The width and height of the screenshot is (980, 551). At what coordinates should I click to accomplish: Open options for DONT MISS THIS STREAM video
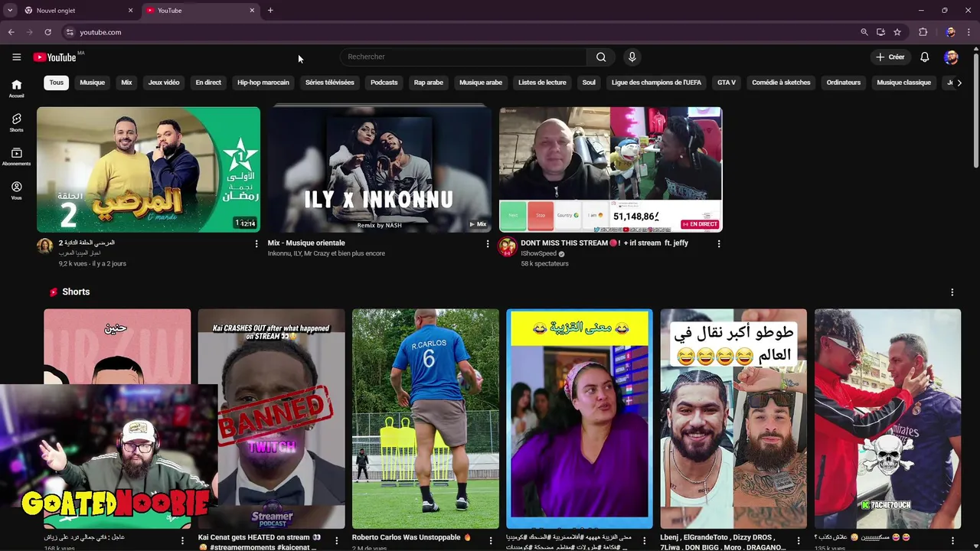718,243
